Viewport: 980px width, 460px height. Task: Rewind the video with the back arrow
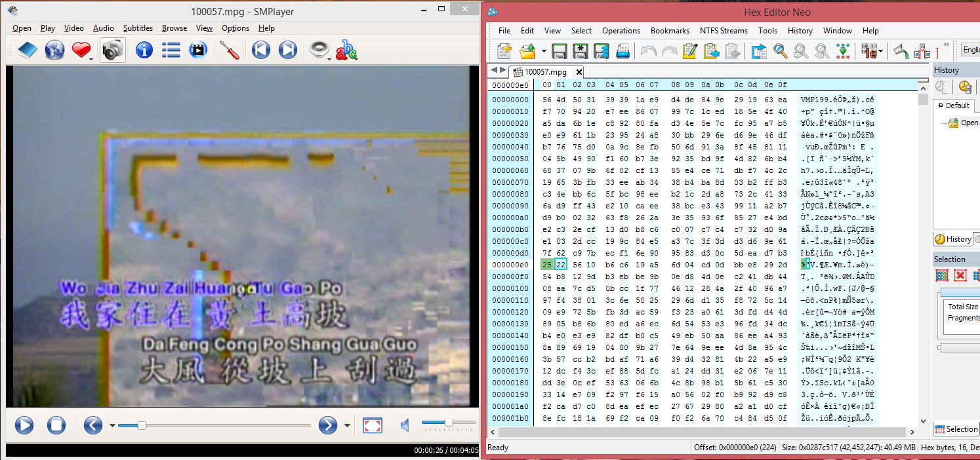(x=93, y=425)
